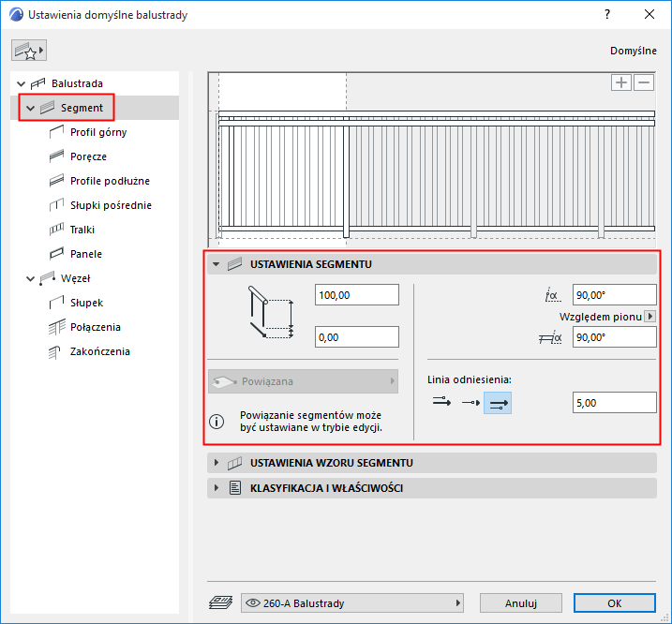The width and height of the screenshot is (672, 624).
Task: Click the Węzeł node icon
Action: 48,278
